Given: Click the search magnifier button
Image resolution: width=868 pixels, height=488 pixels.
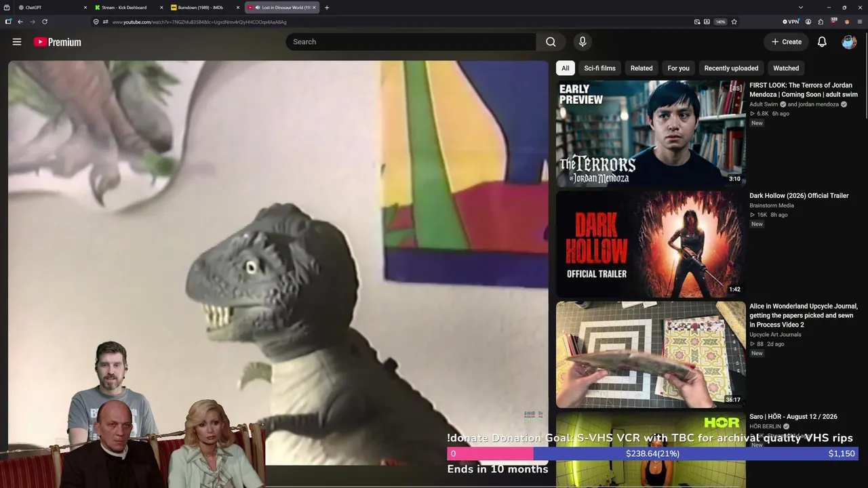Looking at the screenshot, I should (x=551, y=42).
